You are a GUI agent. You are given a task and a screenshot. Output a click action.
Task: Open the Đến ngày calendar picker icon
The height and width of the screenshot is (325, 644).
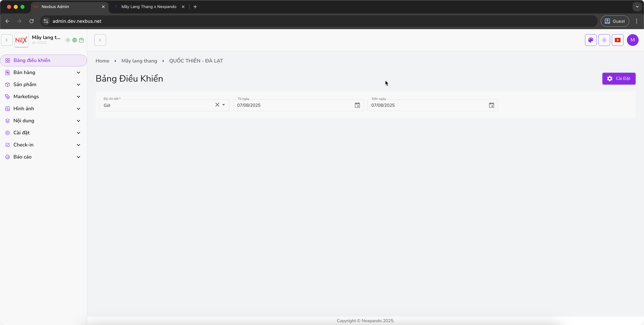coord(491,105)
